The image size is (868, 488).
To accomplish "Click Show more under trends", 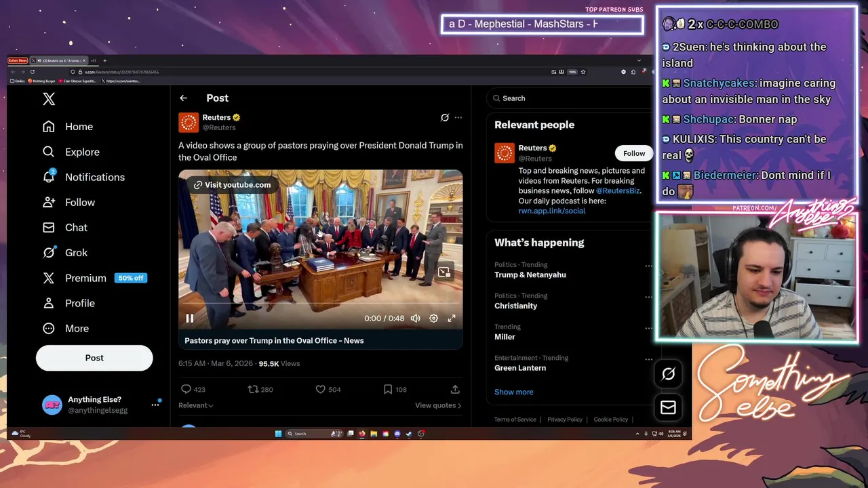I will [514, 392].
